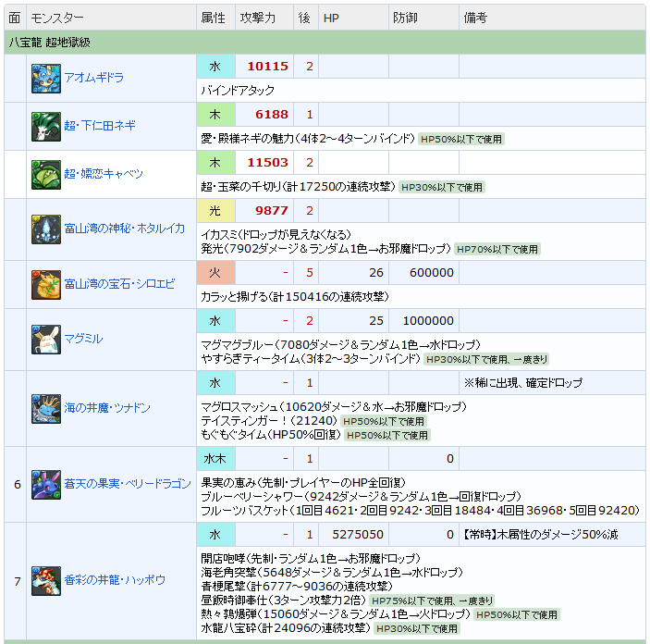Open the 香彩の丼龍･ハッポウ name link
The height and width of the screenshot is (644, 650).
[x=115, y=580]
